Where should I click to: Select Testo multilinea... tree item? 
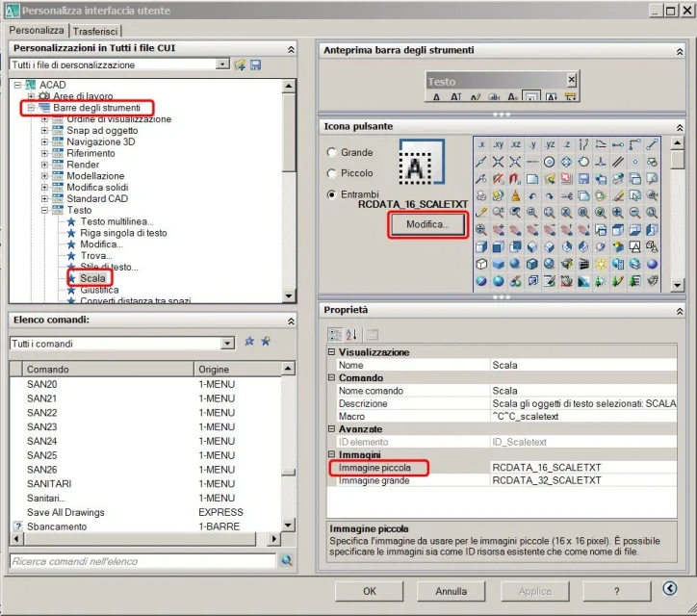pos(116,221)
